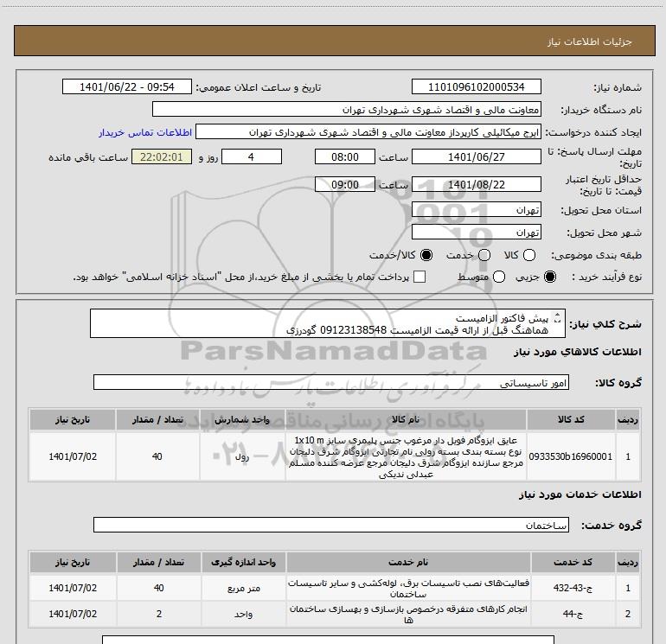Click service code ج-44 cell
This screenshot has width=666, height=644.
[573, 614]
